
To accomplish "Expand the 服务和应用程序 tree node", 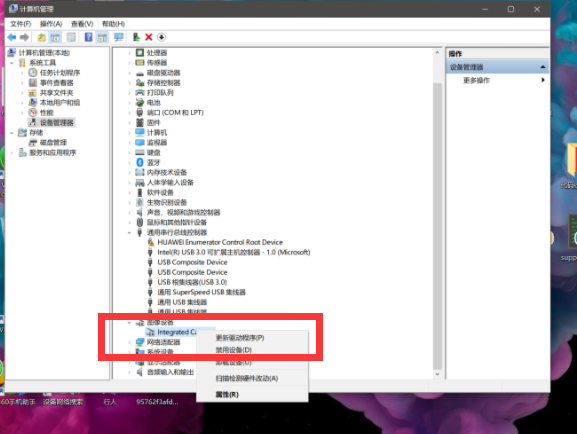I will (x=12, y=152).
